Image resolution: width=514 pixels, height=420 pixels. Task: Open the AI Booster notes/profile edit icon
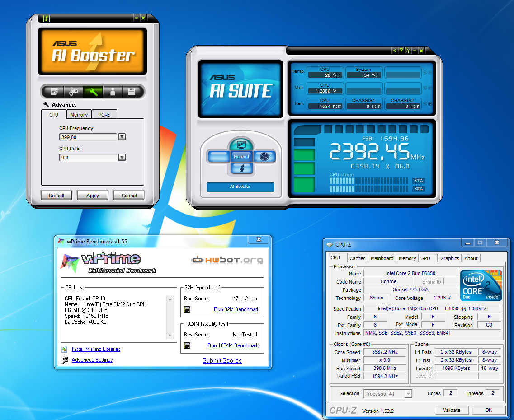(x=54, y=92)
